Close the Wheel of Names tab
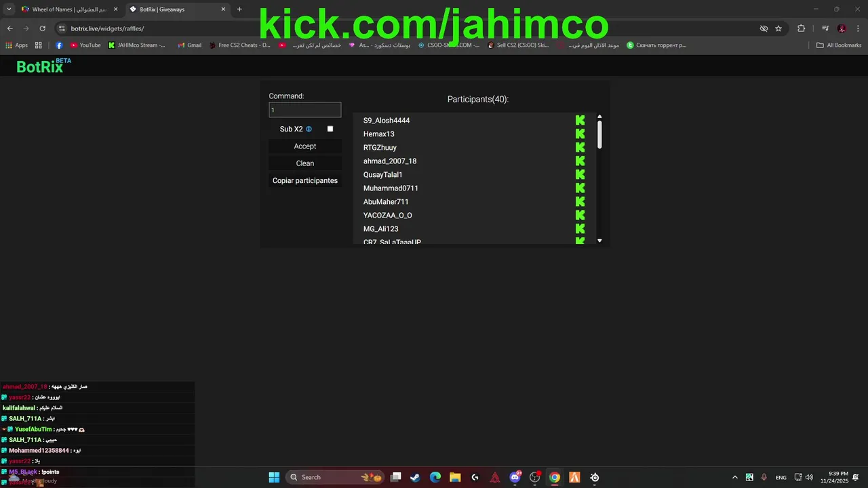 click(115, 9)
